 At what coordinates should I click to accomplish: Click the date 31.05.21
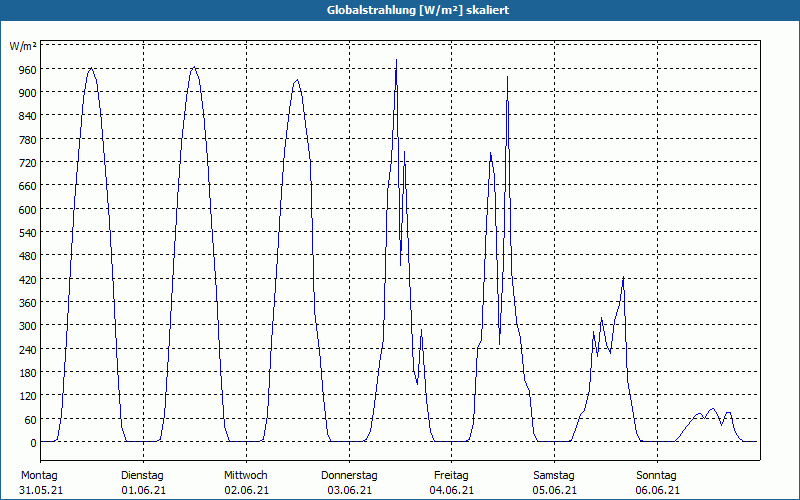[41, 491]
